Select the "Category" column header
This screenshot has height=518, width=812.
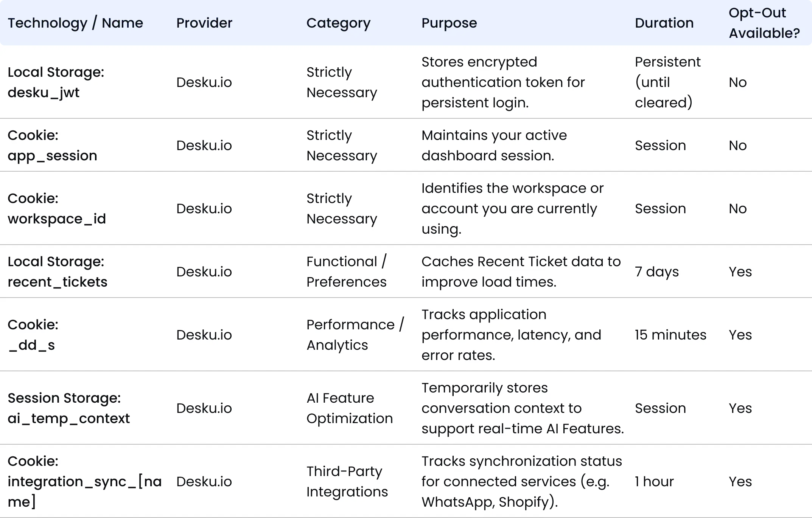pyautogui.click(x=338, y=23)
